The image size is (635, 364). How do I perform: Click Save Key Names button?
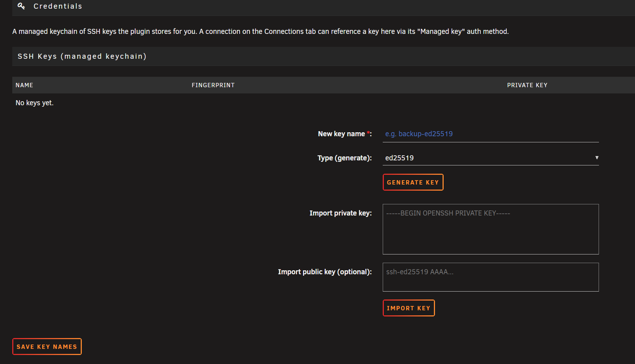(x=47, y=347)
